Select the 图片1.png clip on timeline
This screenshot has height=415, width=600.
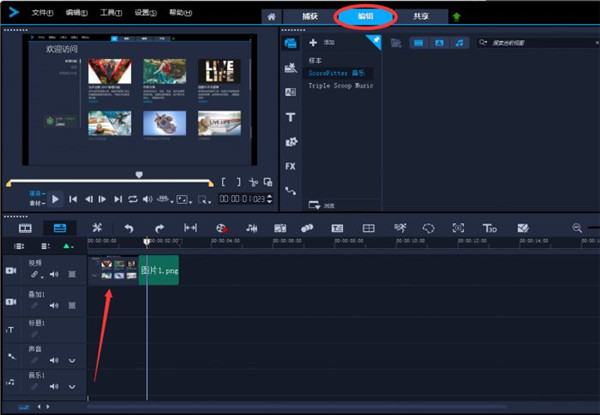click(x=158, y=269)
